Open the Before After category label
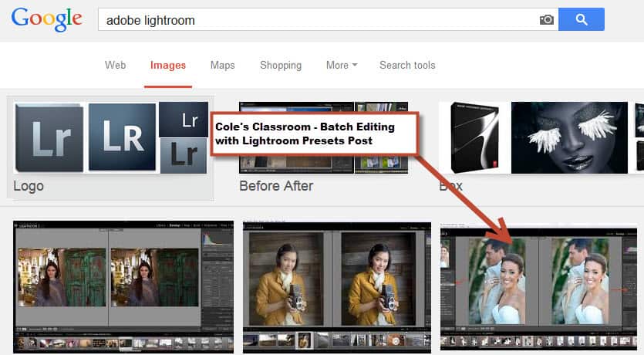The height and width of the screenshot is (355, 644). click(276, 186)
